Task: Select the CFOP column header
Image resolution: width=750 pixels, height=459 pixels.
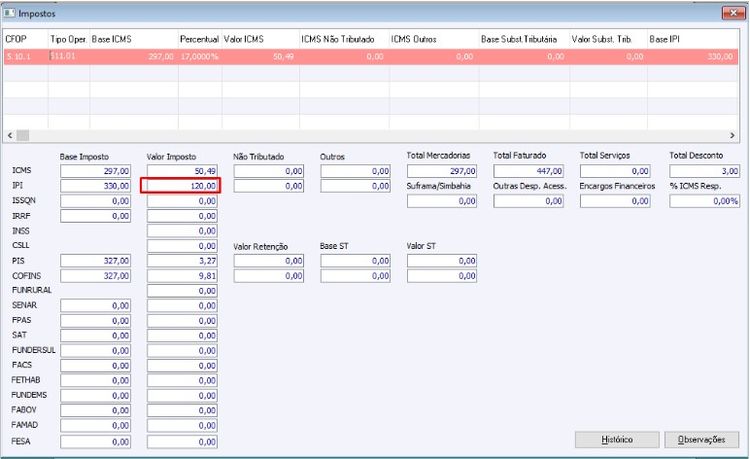Action: click(x=26, y=39)
